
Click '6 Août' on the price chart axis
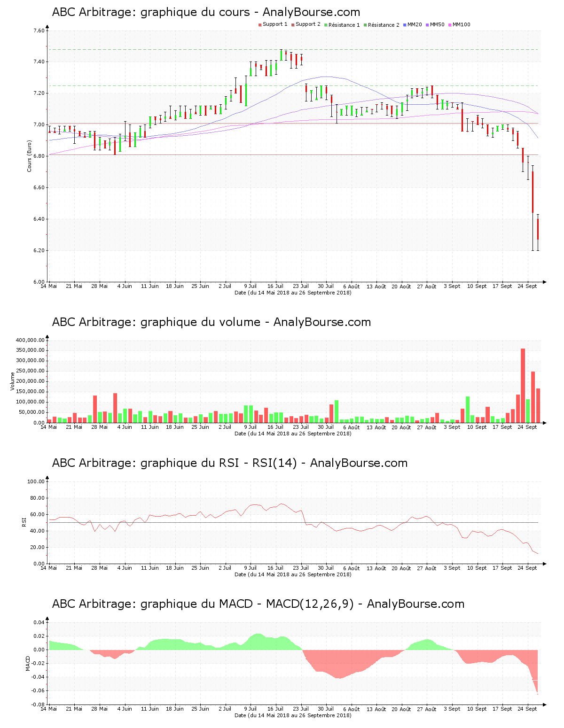[351, 286]
